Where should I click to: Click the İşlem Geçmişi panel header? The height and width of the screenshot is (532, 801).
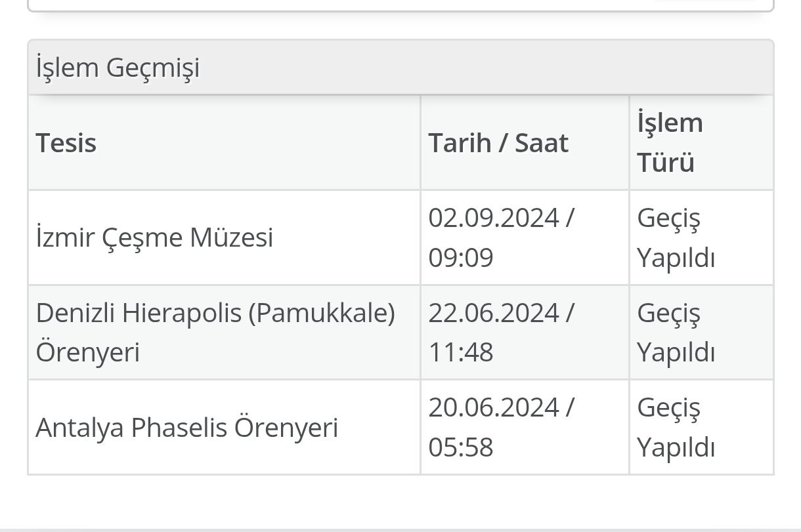(401, 68)
